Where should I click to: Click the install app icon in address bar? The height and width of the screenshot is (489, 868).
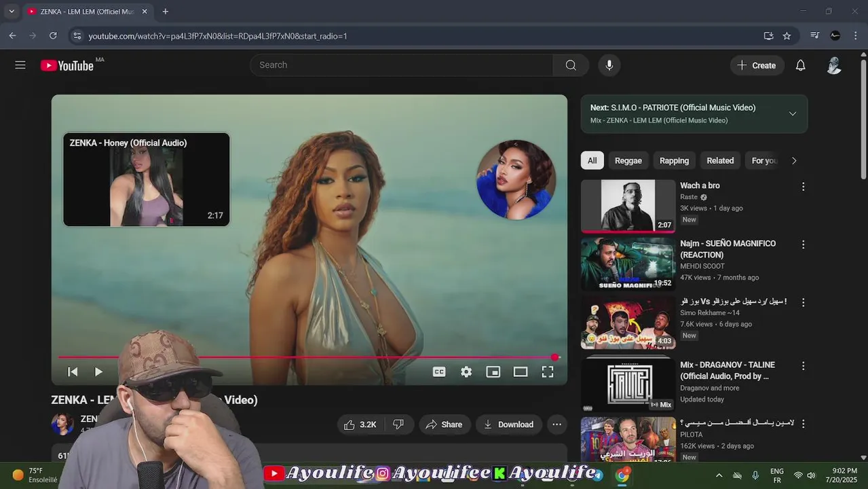(768, 35)
